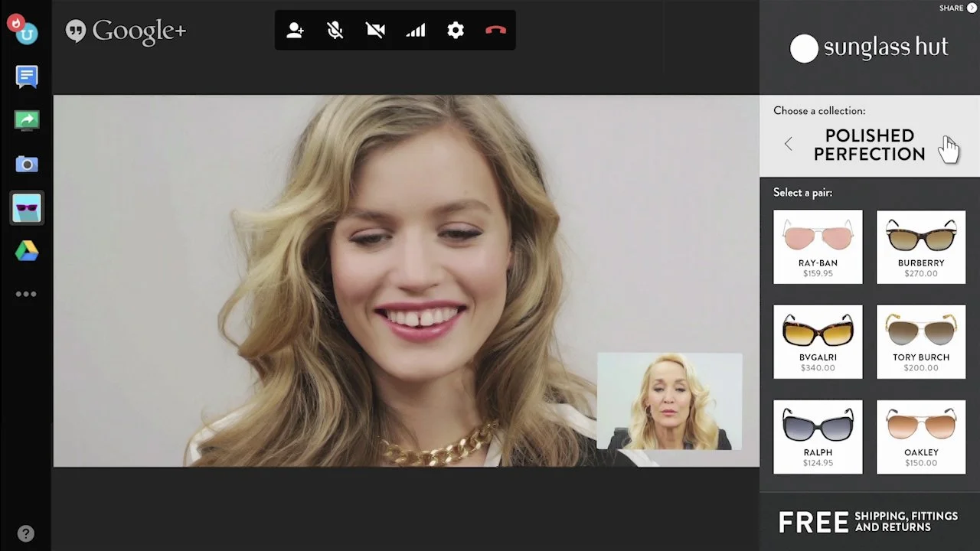Open the bandwidth signal bars icon
This screenshot has width=980, height=551.
tap(416, 31)
